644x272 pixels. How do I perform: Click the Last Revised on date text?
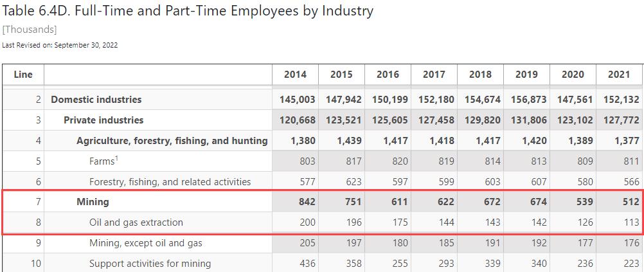(60, 45)
